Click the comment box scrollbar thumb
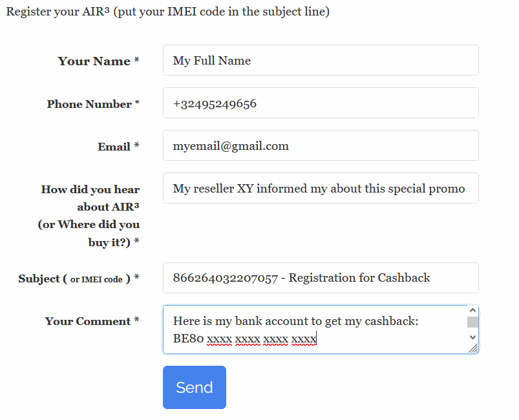The height and width of the screenshot is (420, 519). tap(471, 320)
